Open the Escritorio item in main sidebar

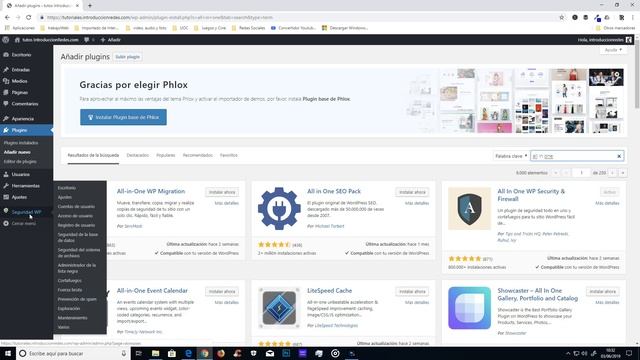coord(21,55)
